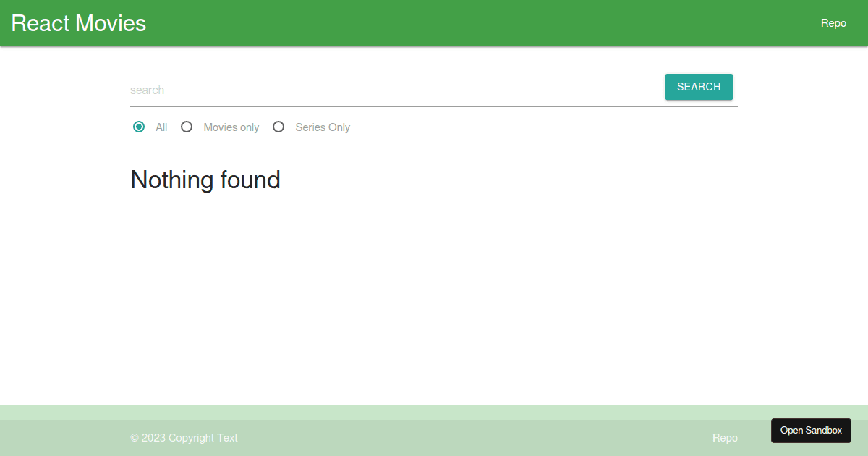Choose the Movies only radio circle
868x456 pixels.
[187, 127]
